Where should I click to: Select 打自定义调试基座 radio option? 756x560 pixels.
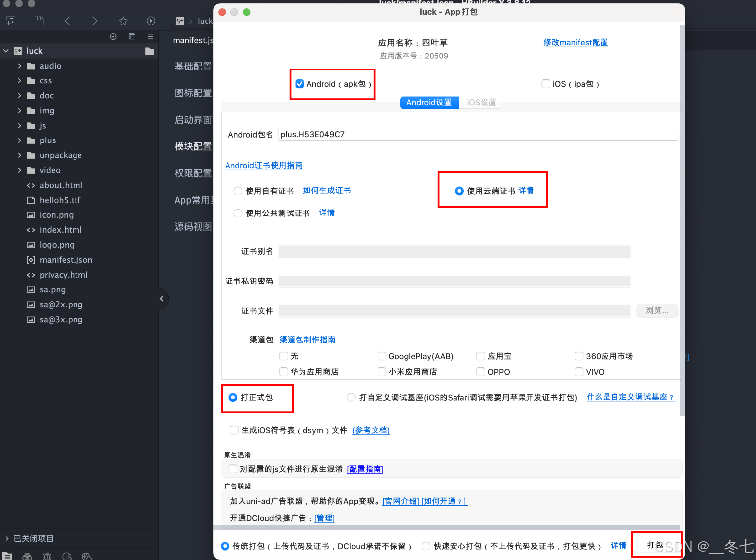click(x=351, y=397)
